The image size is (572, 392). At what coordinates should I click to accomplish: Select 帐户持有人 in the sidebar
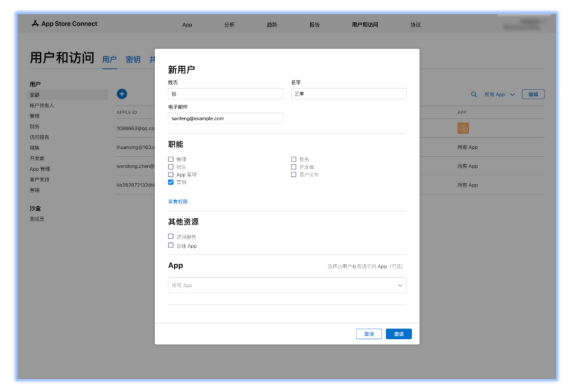(42, 105)
